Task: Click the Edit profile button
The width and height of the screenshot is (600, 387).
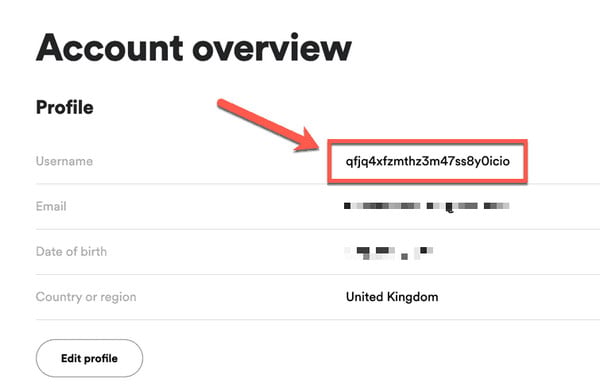Action: click(x=90, y=358)
